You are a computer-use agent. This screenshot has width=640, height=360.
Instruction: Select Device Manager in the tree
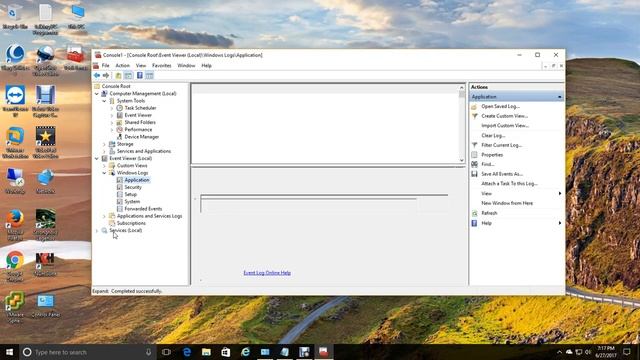[x=142, y=137]
